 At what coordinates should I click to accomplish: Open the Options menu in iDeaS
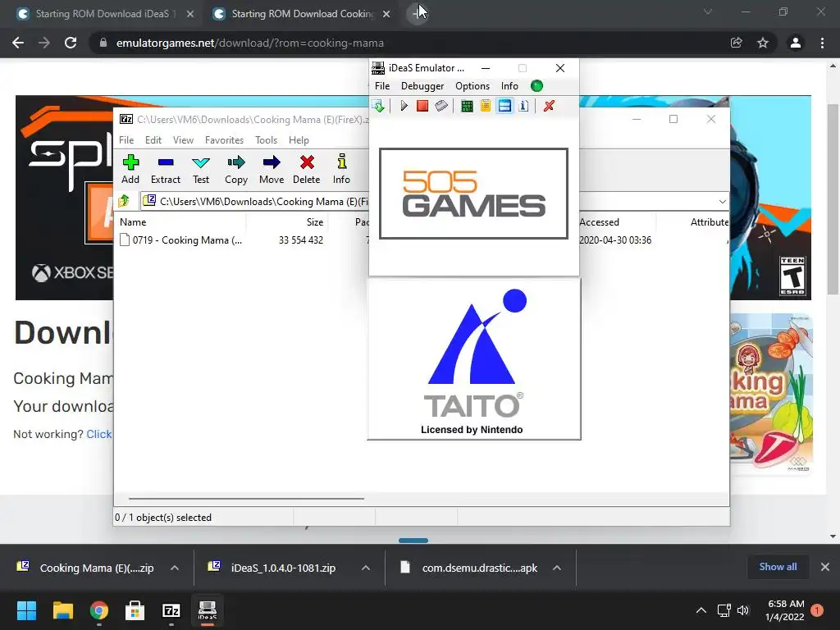pos(472,85)
